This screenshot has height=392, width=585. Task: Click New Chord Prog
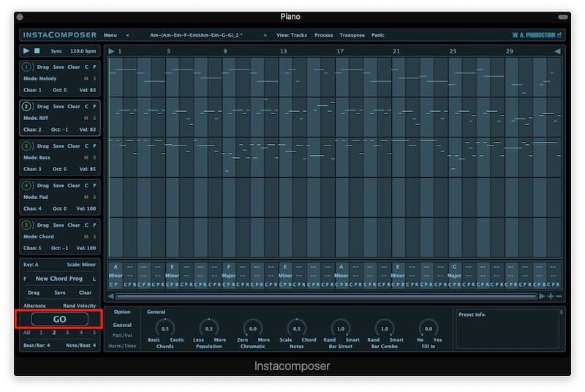(59, 279)
